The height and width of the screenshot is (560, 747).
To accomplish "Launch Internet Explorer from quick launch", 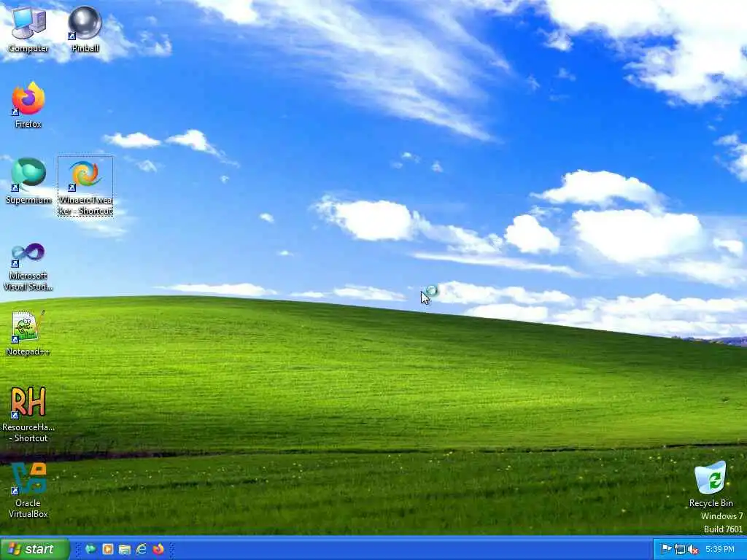I will 141,549.
